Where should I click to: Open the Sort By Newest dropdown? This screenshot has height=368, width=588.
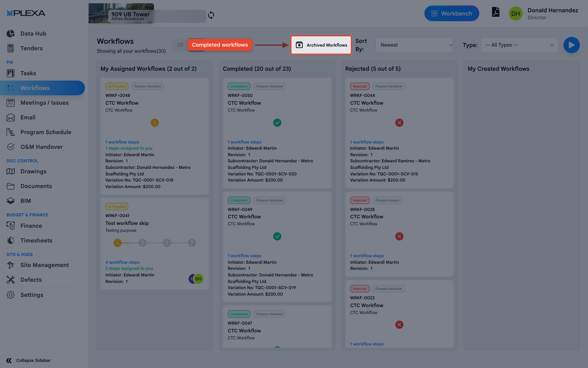414,45
